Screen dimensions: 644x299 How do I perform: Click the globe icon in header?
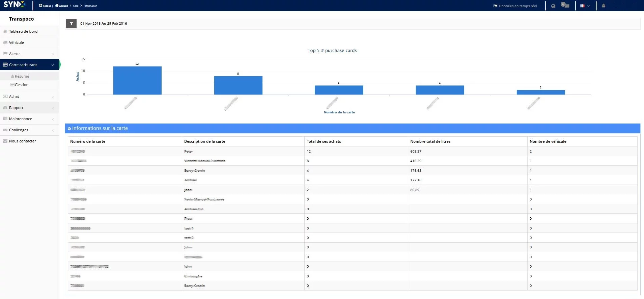[553, 6]
